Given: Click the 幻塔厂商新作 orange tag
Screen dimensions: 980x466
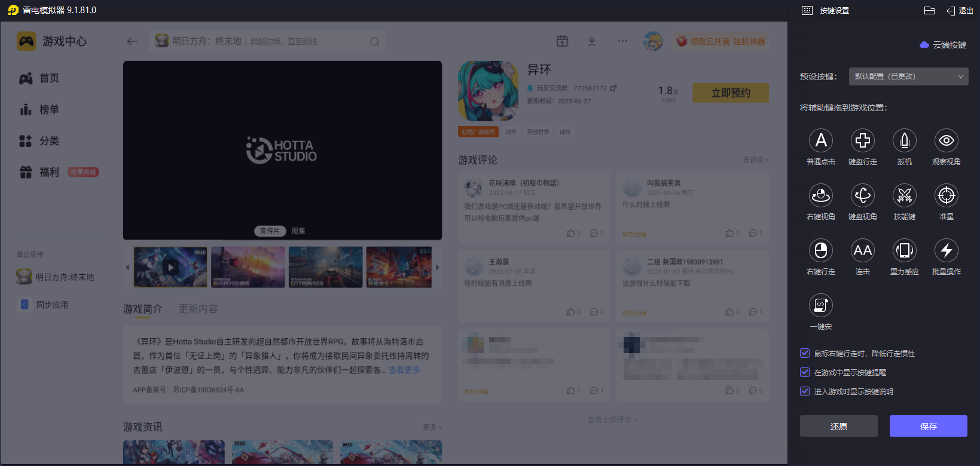Looking at the screenshot, I should [x=478, y=132].
